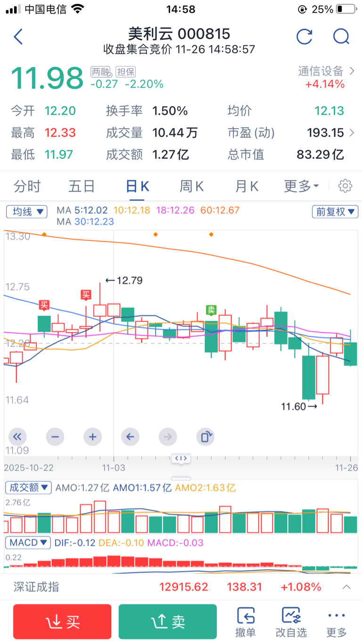Screen dimensions: 362x644
Task: Zoom out the K-line chart
Action: coord(55,437)
